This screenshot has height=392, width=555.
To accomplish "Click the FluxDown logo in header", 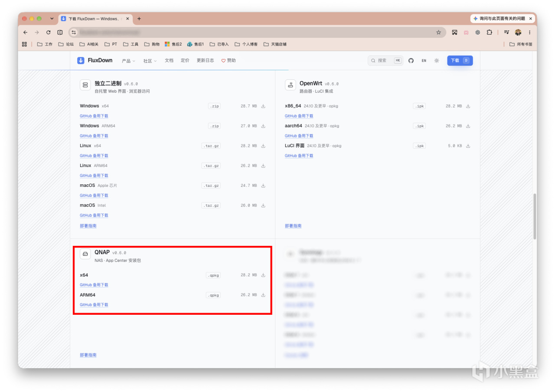I will click(x=95, y=60).
